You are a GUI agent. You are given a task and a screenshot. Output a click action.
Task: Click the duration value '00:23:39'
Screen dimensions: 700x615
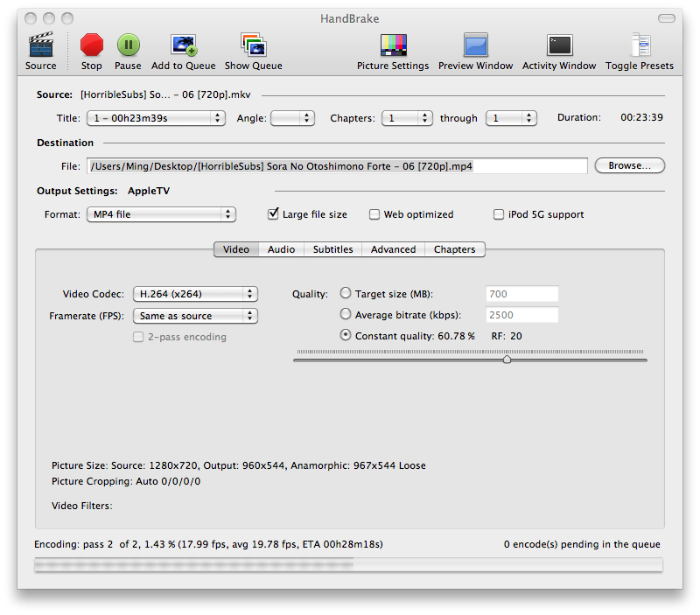641,117
